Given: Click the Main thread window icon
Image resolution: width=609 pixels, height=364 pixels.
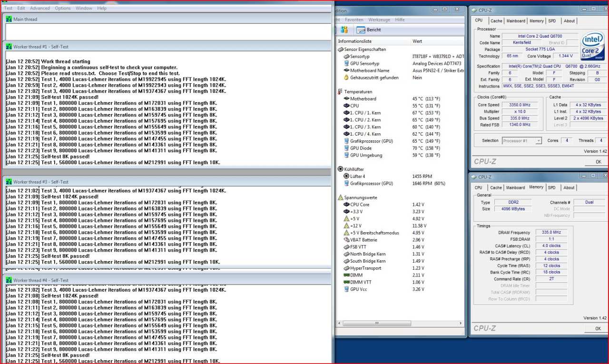Looking at the screenshot, I should point(9,19).
